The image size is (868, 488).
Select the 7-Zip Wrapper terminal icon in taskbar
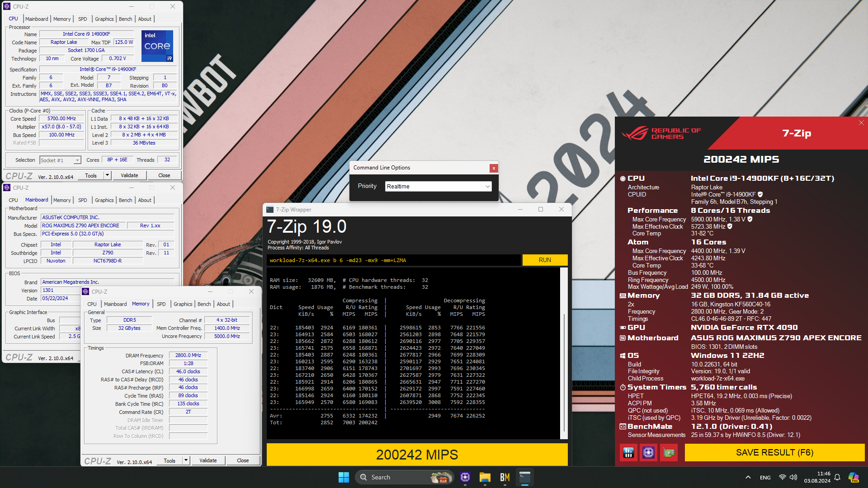tap(525, 477)
